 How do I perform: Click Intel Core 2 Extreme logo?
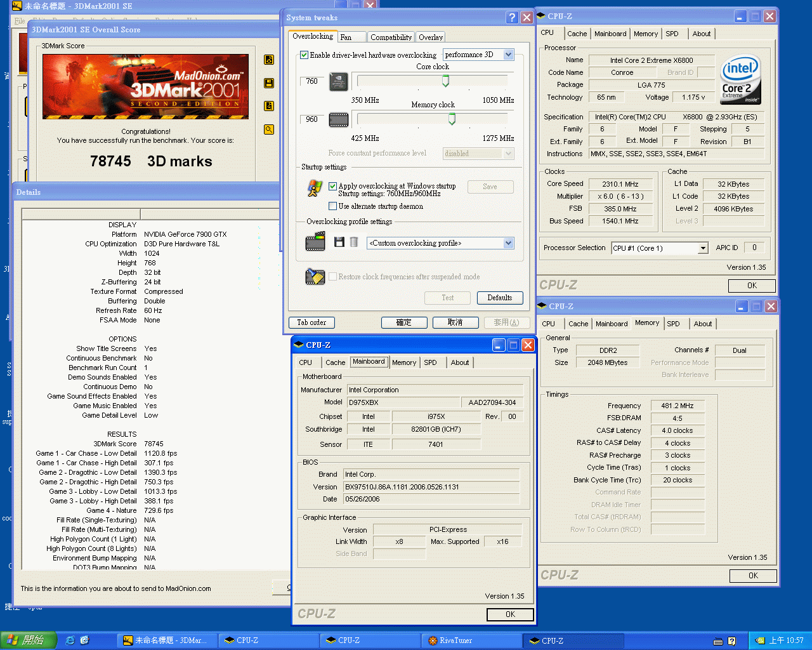741,81
